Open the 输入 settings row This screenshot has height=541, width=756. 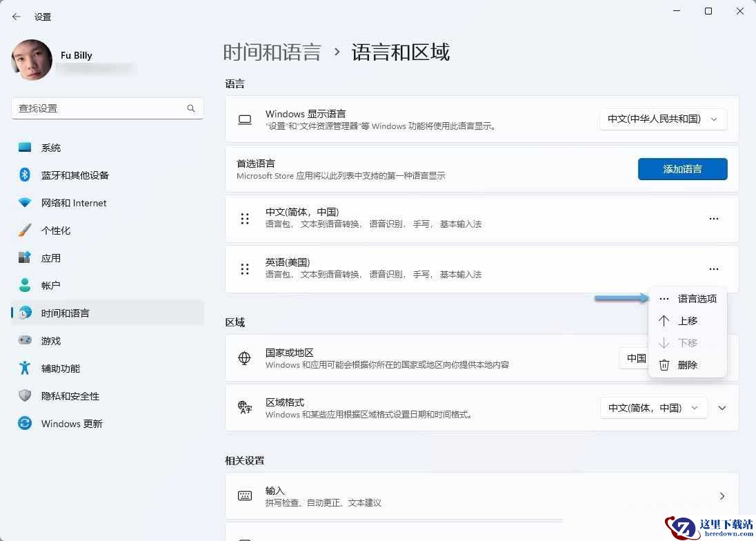pos(481,496)
